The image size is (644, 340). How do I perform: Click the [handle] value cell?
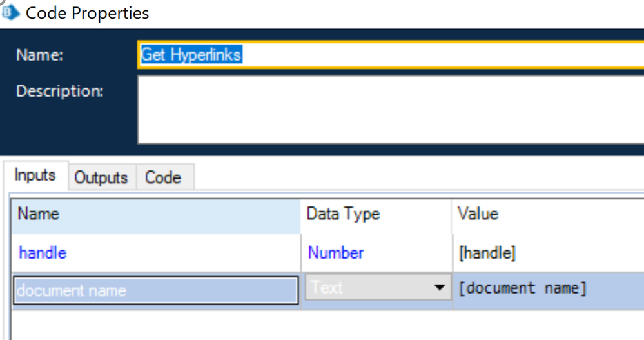click(x=548, y=254)
